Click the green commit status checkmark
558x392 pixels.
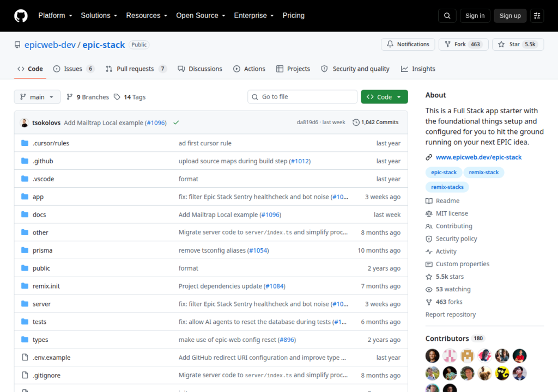coord(176,122)
